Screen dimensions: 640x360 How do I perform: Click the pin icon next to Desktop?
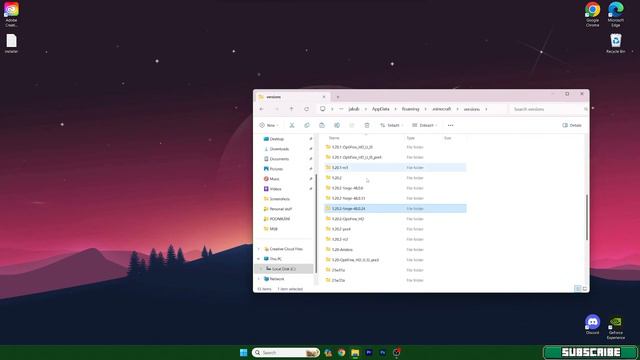click(311, 139)
